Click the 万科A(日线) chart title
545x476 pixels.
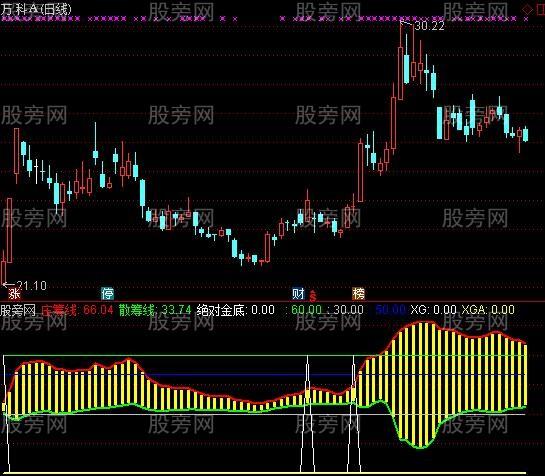[x=36, y=9]
